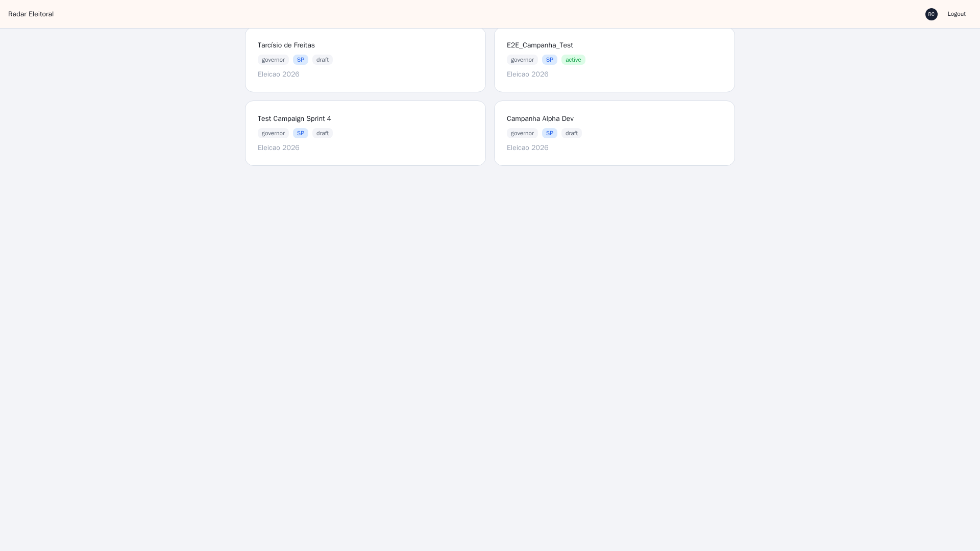Click the draft badge on Tarcísio de Freitas
980x551 pixels.
pos(323,60)
